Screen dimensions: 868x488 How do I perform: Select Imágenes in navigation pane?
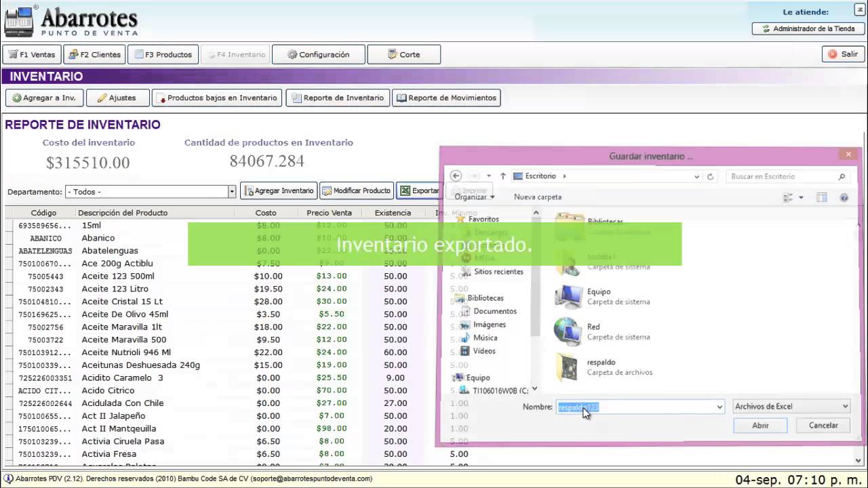pyautogui.click(x=484, y=325)
